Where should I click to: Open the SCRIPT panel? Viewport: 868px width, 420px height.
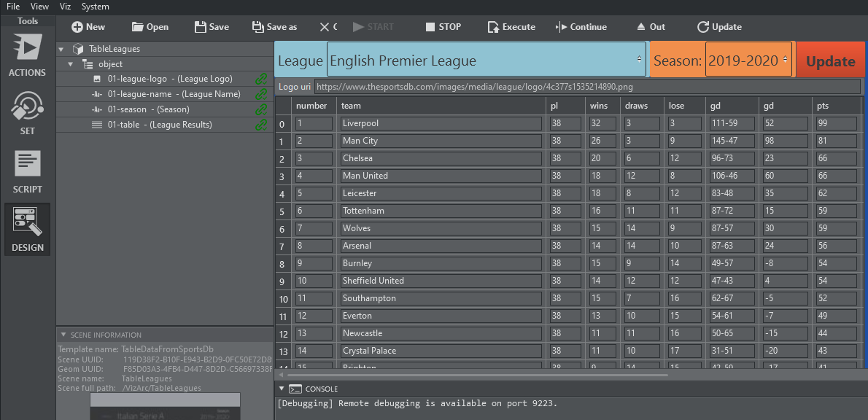(x=27, y=171)
